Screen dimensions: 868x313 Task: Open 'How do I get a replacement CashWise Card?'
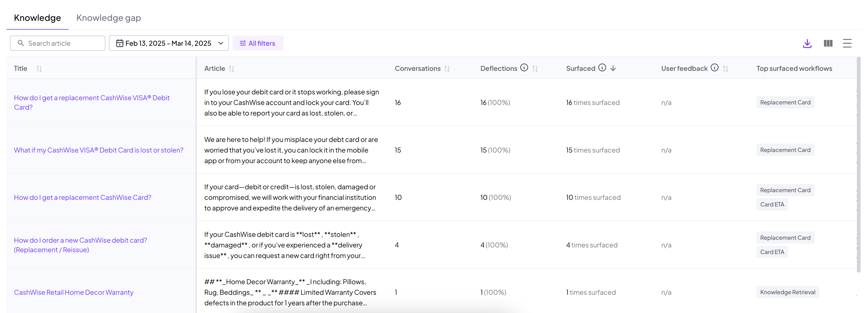click(83, 197)
